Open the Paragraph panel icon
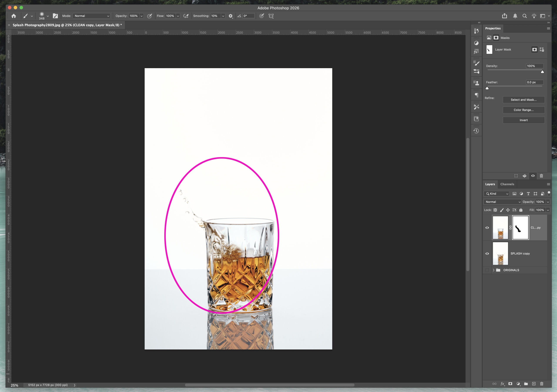 (476, 95)
